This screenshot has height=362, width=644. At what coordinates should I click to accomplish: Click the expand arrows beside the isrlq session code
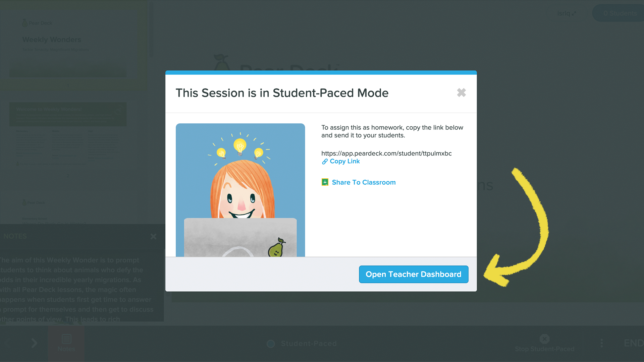[574, 13]
